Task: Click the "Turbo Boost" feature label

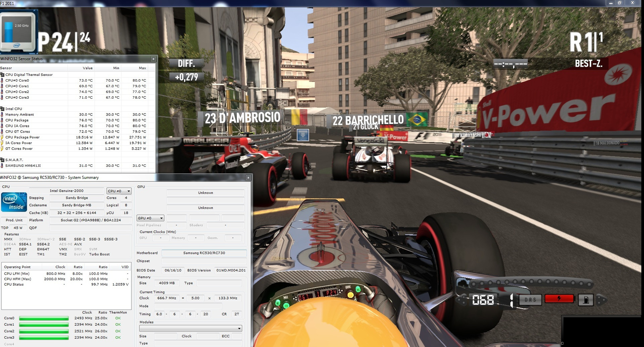Action: tap(99, 254)
